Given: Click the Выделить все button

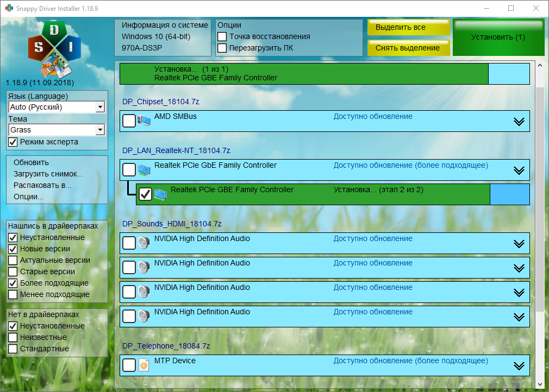Looking at the screenshot, I should click(409, 27).
